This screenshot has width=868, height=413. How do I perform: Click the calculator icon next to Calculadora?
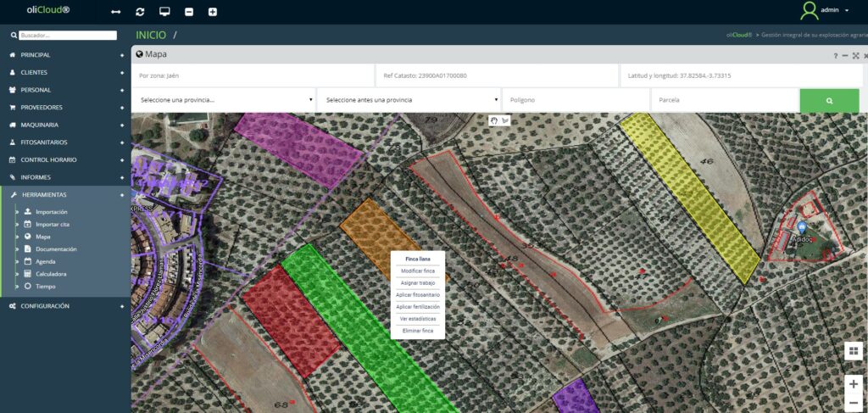[28, 274]
